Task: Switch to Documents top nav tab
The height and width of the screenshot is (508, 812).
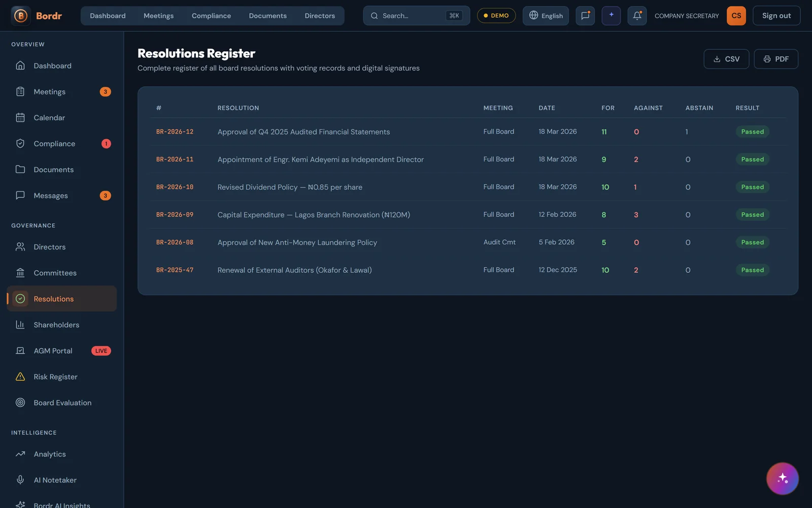Action: tap(267, 16)
